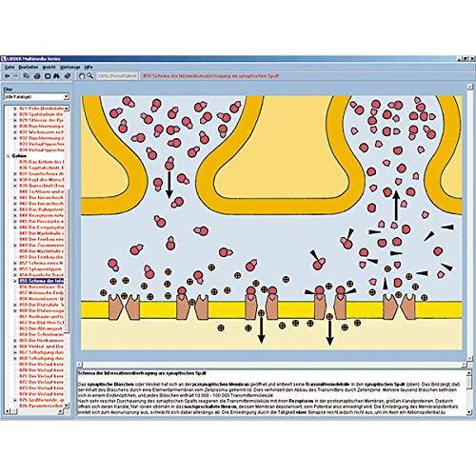Select tree entry 835 under Gehirn
This screenshot has width=476, height=476.
[x=42, y=162]
